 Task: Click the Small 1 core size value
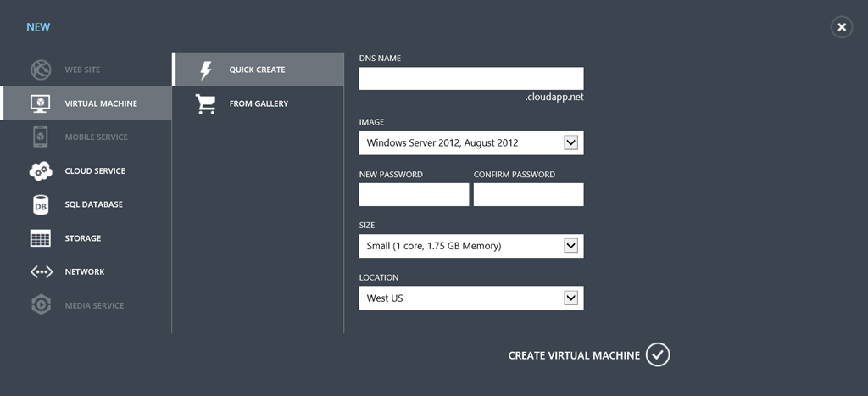(434, 246)
